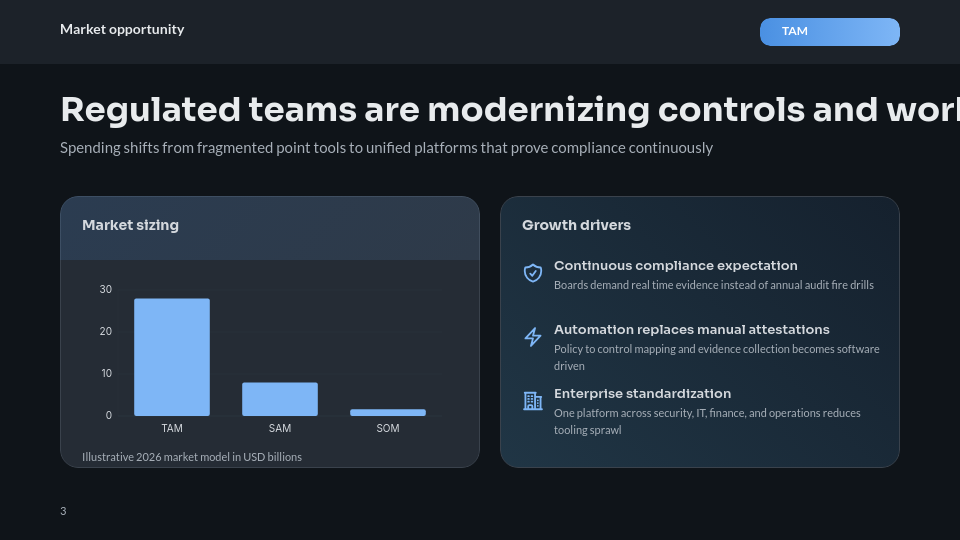Click the small SOM bar

(388, 412)
